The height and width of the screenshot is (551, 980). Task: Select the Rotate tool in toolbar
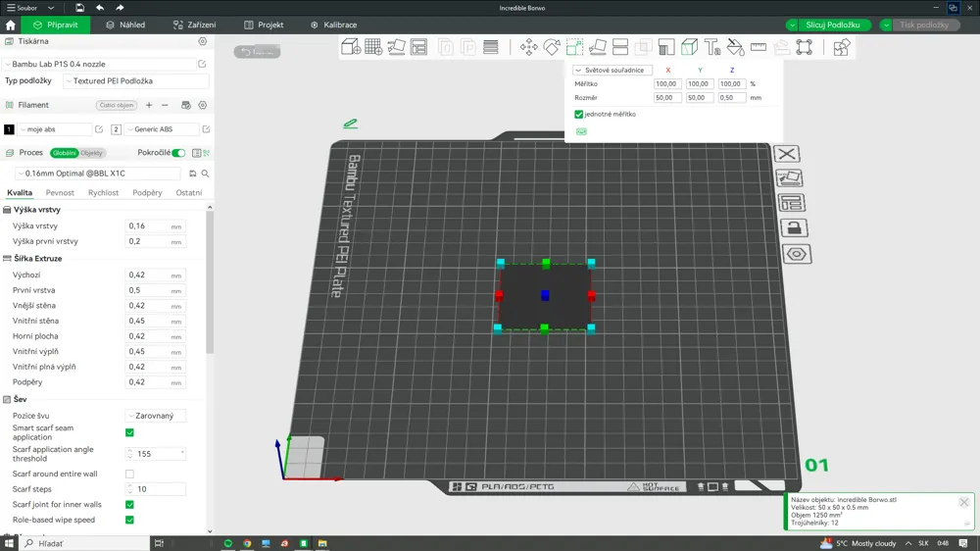pyautogui.click(x=551, y=47)
